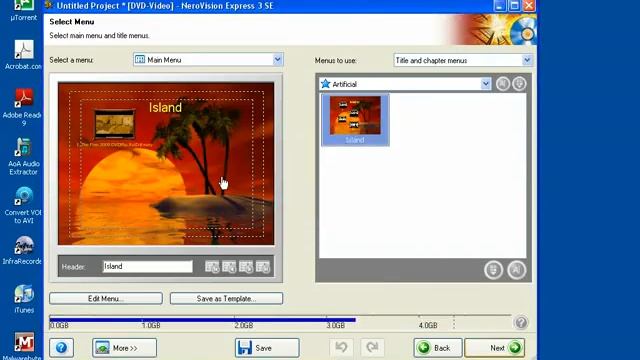Open Malwarebytes desktop icon
The image size is (640, 360).
point(23,346)
